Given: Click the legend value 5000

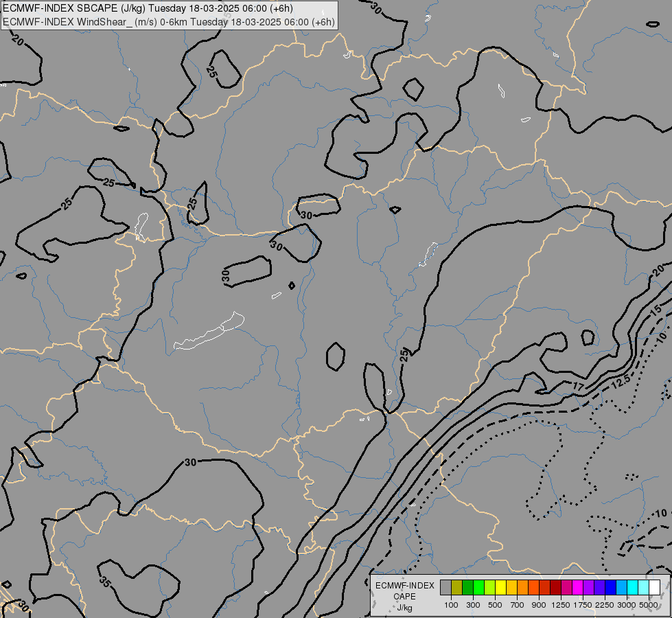Looking at the screenshot, I should coord(649,605).
